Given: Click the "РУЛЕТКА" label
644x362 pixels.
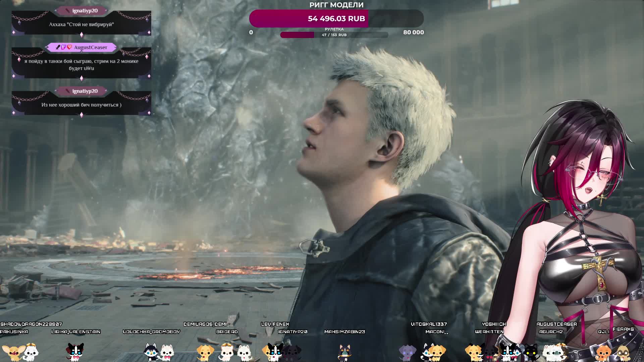Looking at the screenshot, I should coord(334,29).
